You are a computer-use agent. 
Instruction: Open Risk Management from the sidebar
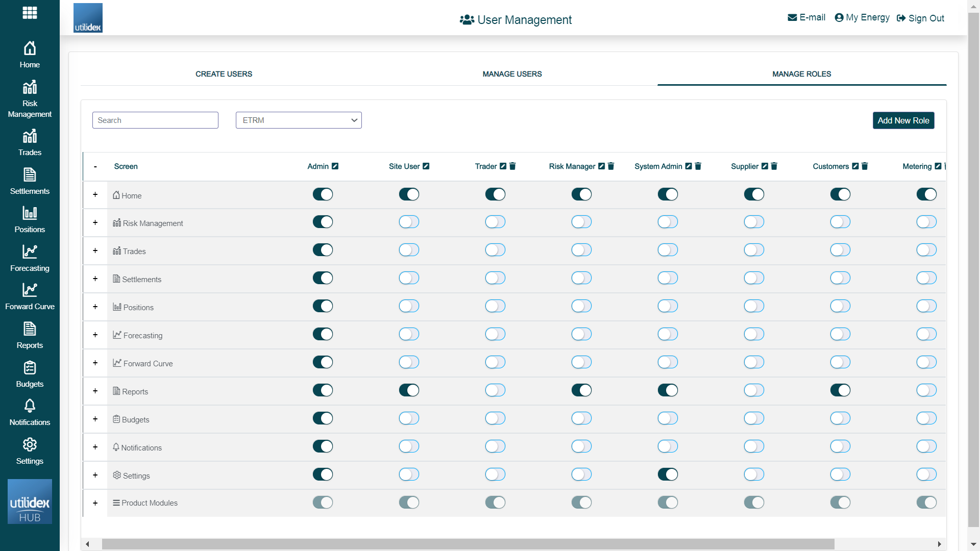pos(30,99)
